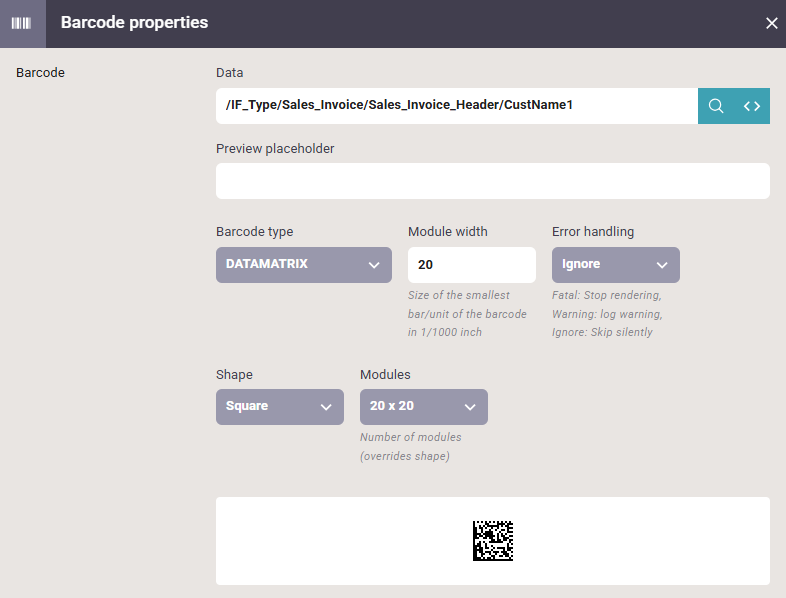Close the Barcode properties dialog
This screenshot has height=598, width=786.
click(x=771, y=23)
